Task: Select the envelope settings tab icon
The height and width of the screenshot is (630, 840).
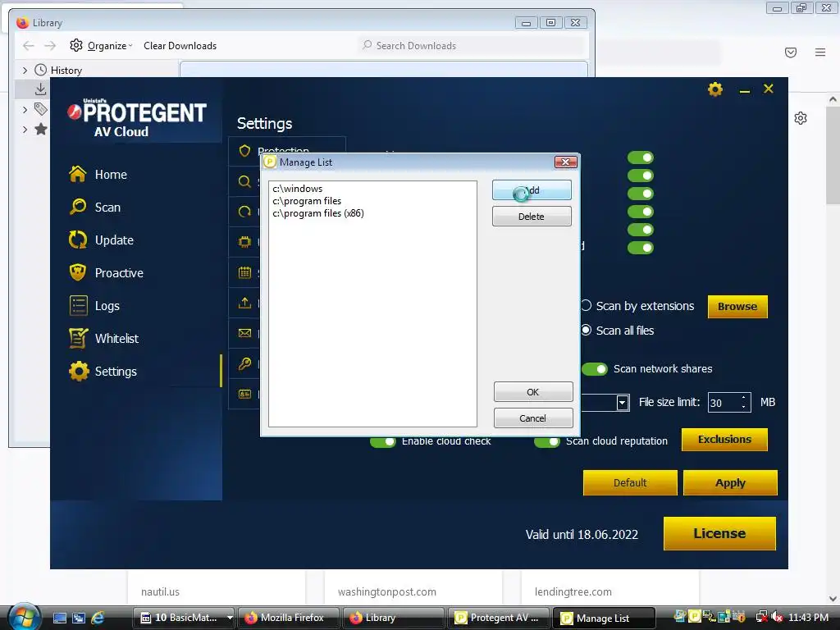Action: point(244,333)
